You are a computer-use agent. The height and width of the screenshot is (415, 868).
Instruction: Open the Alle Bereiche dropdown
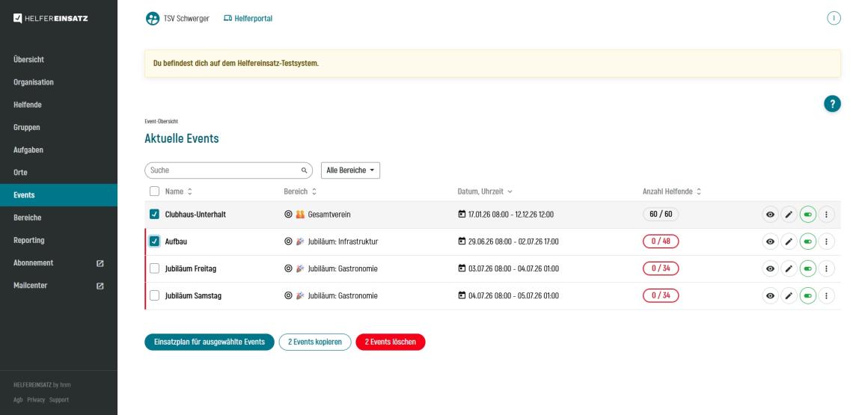350,170
